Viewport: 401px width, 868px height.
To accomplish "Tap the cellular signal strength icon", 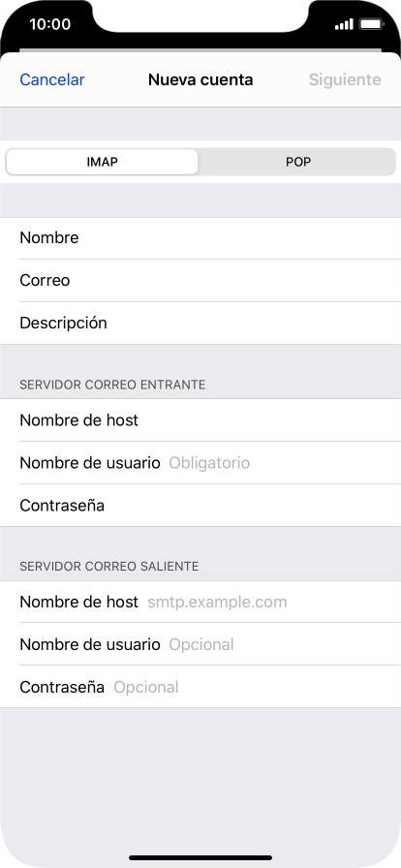I will tap(344, 24).
